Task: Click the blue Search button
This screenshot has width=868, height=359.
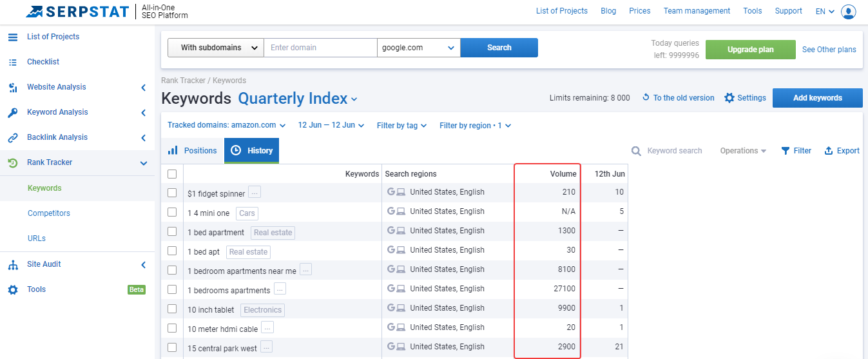Action: tap(499, 48)
